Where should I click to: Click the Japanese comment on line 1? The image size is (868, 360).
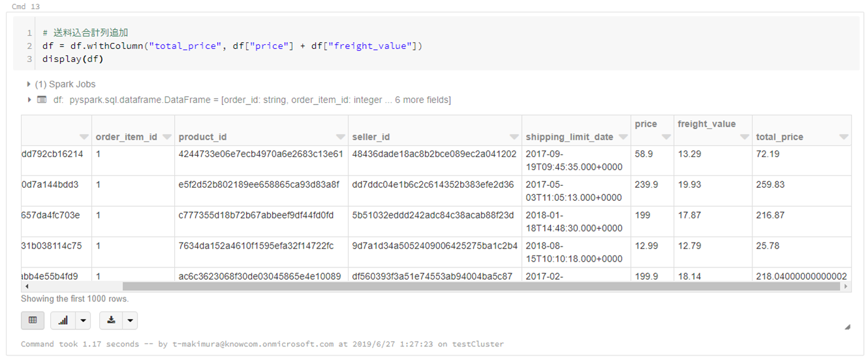click(85, 33)
